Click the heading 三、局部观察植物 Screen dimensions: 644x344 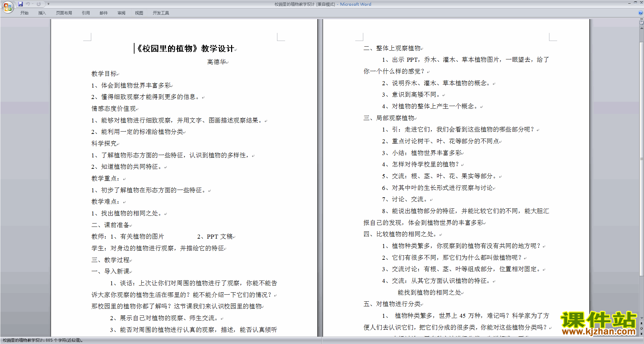(x=389, y=118)
